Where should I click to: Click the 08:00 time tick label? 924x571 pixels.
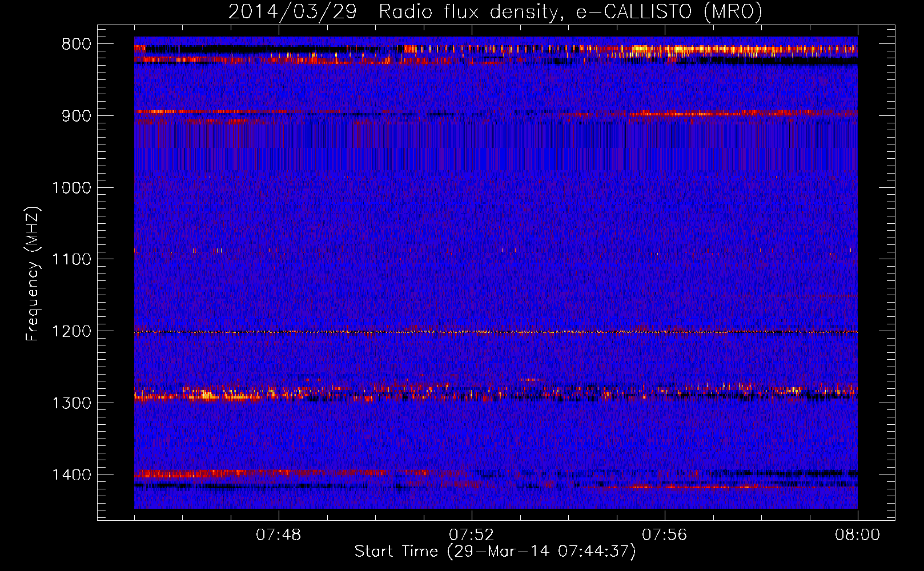point(857,535)
